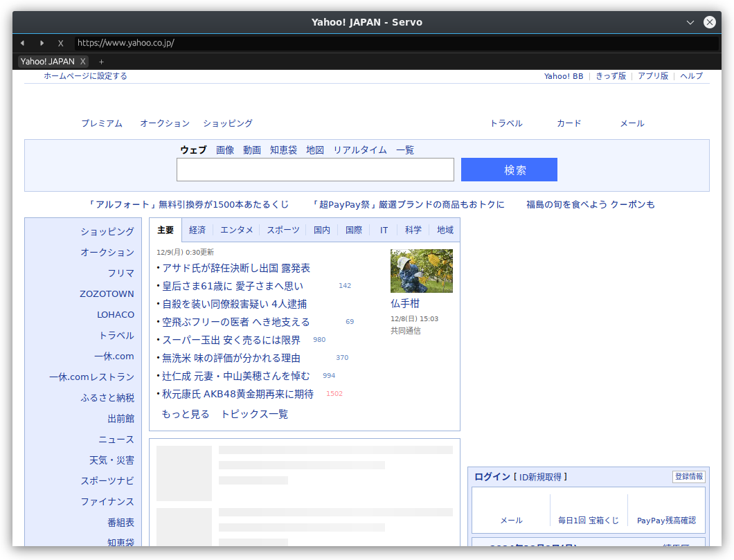
Task: Click the blue 検索 button
Action: pos(509,170)
